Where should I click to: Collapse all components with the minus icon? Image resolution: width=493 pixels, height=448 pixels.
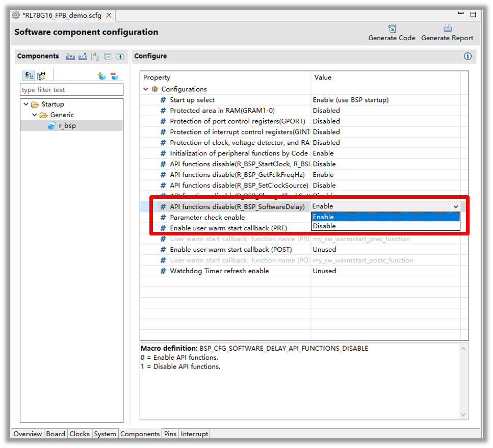point(108,57)
